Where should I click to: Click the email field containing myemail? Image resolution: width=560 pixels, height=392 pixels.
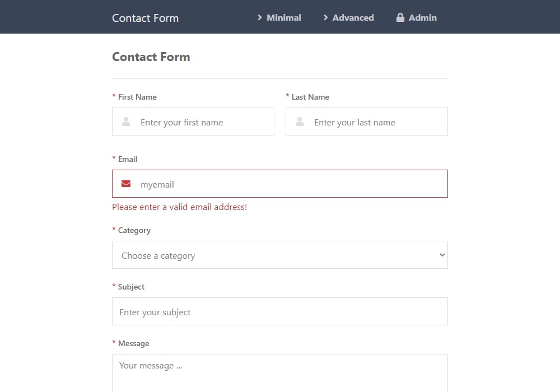click(x=280, y=184)
